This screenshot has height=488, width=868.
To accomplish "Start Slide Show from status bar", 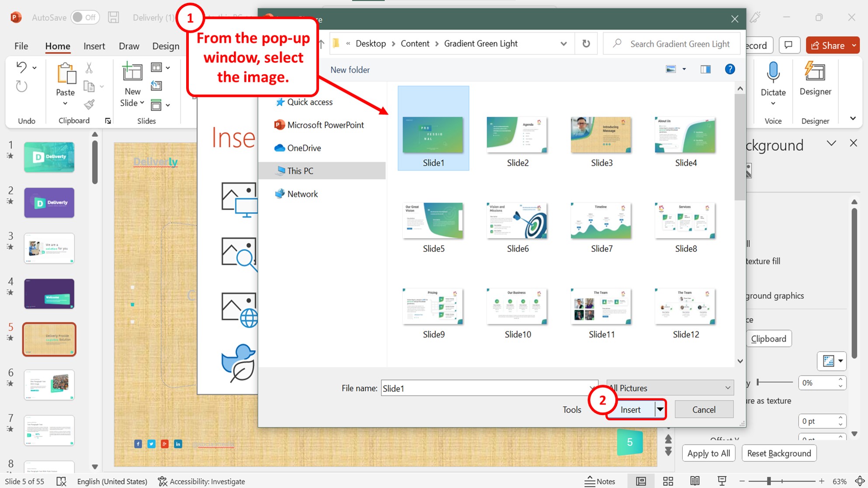I will 722,481.
